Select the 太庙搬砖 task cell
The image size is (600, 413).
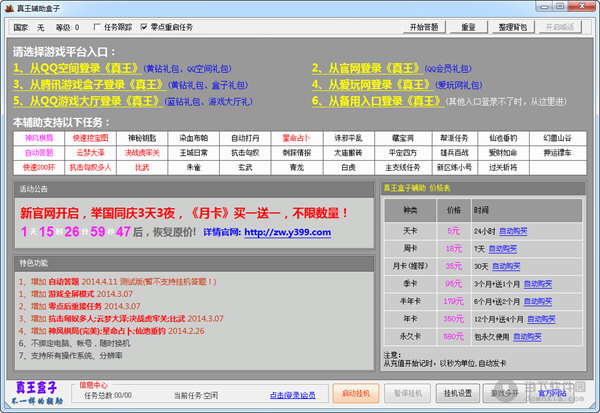[349, 153]
